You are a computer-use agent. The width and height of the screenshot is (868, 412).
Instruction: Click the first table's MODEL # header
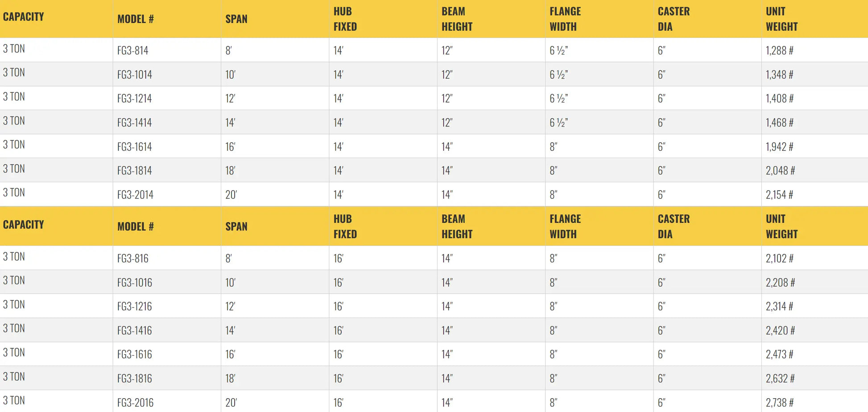point(136,19)
